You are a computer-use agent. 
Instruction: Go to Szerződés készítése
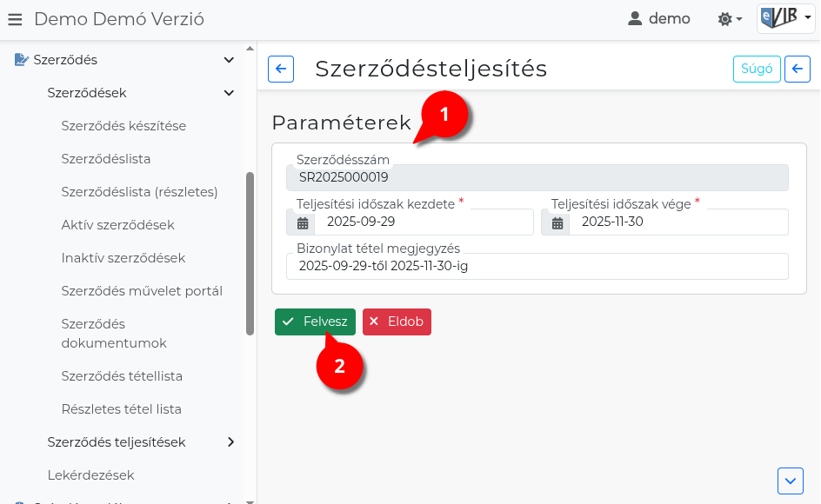pyautogui.click(x=123, y=126)
